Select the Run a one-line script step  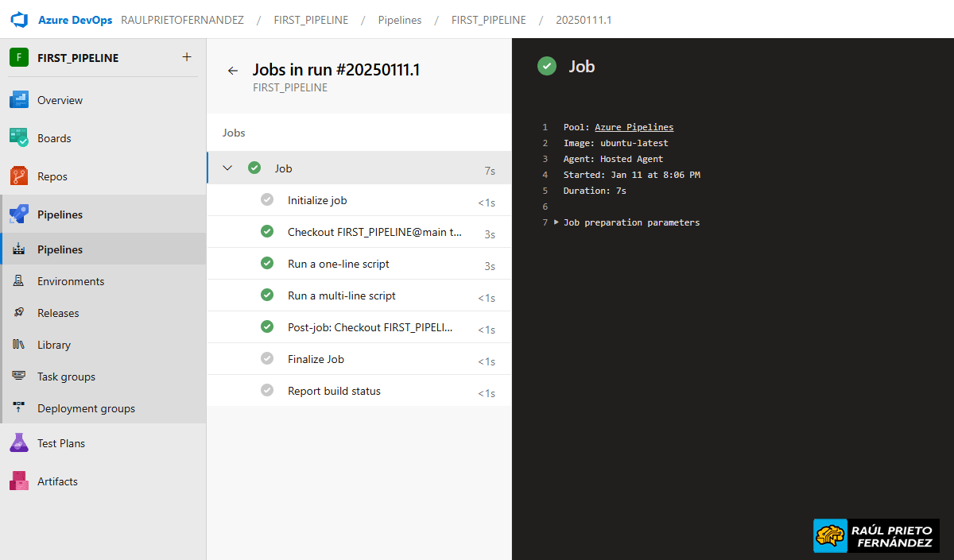click(339, 264)
